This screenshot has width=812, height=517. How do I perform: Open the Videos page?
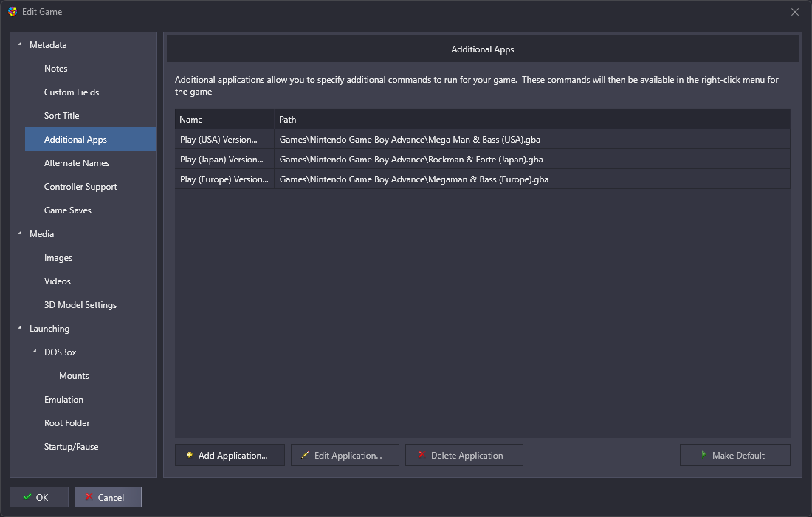[57, 281]
